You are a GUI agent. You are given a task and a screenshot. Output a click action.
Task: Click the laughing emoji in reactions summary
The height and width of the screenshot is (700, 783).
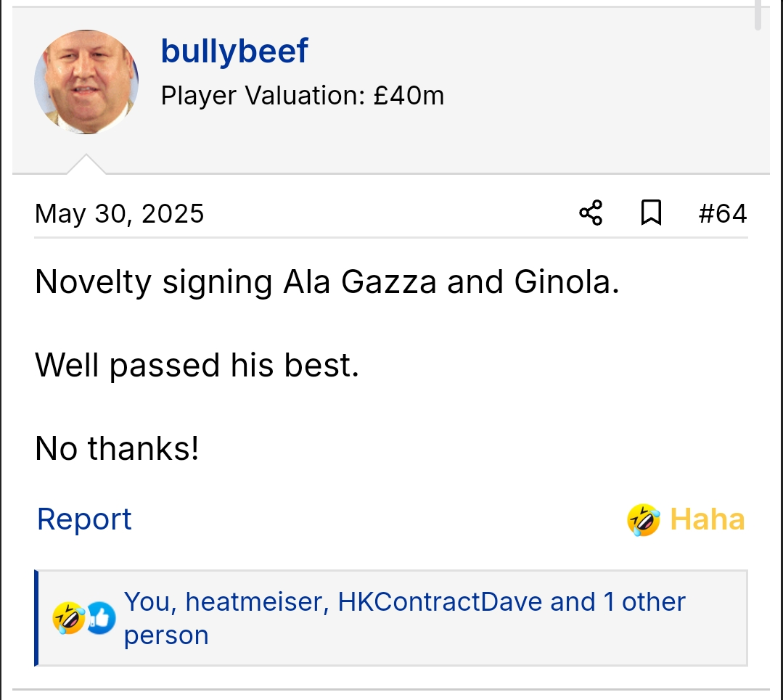(x=69, y=619)
